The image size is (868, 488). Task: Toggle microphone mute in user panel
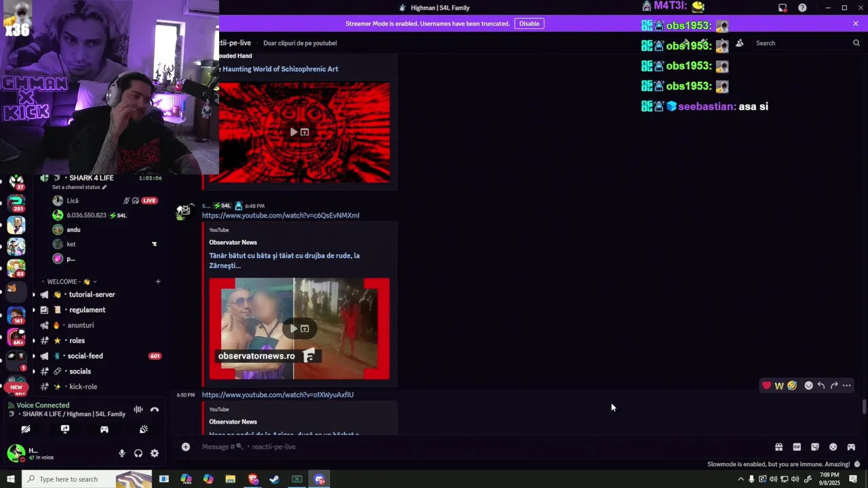122,453
